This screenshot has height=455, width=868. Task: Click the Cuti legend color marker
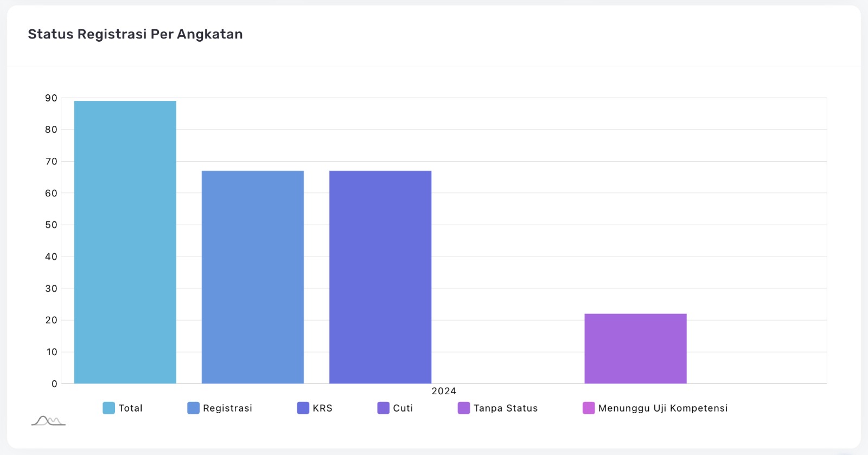383,408
